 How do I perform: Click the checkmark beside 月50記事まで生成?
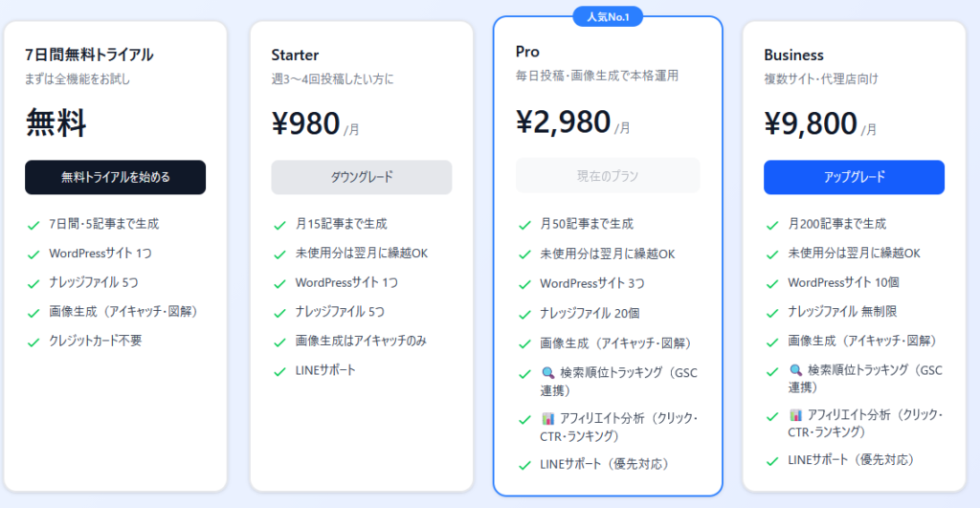tap(524, 226)
